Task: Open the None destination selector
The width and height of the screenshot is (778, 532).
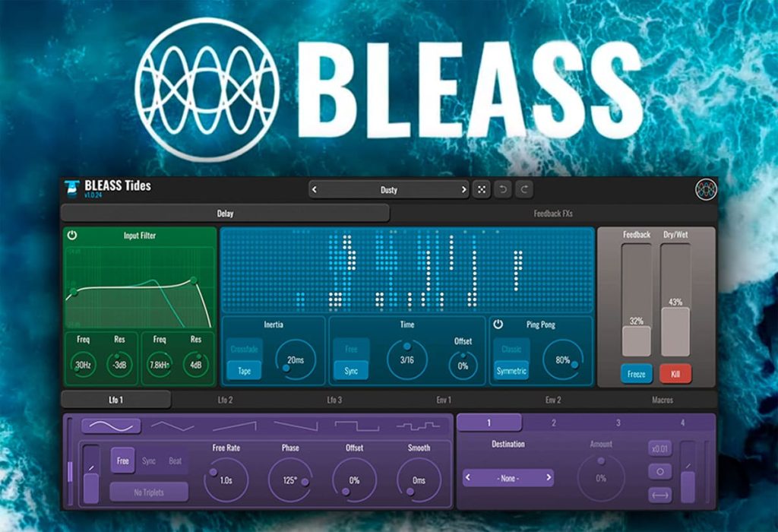Action: [508, 478]
